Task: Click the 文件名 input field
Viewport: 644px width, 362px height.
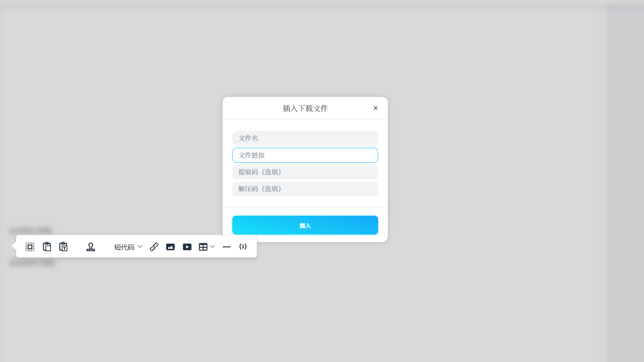Action: pos(305,138)
